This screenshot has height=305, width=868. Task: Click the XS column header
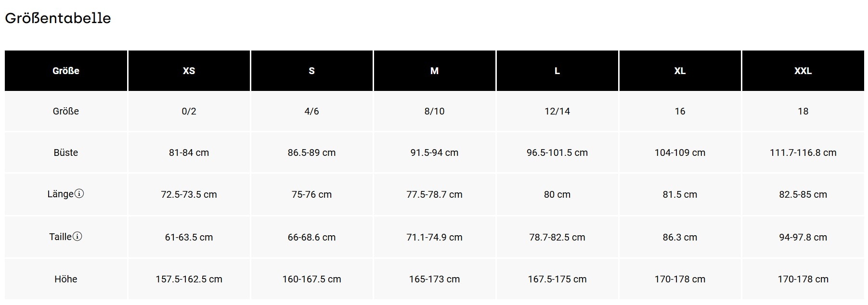click(x=189, y=71)
